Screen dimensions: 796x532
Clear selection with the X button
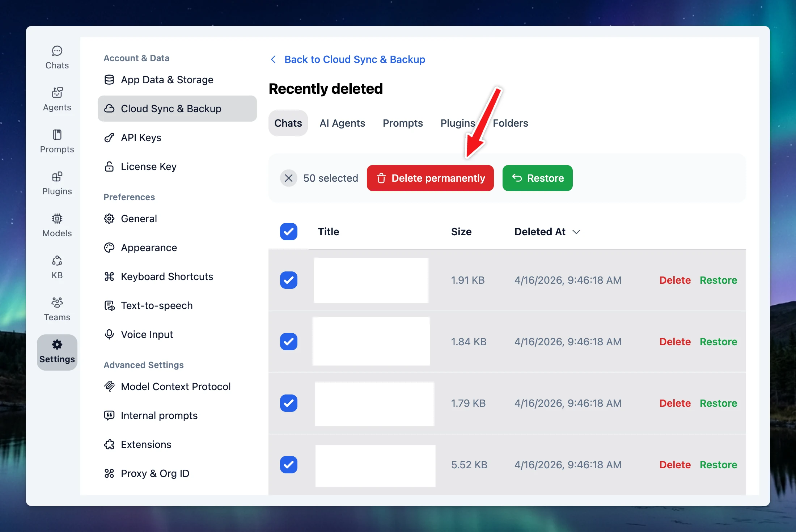coord(289,178)
